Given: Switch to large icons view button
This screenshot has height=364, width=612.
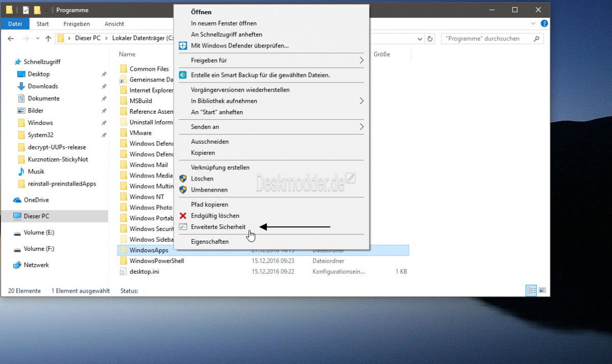Looking at the screenshot, I should 542,291.
